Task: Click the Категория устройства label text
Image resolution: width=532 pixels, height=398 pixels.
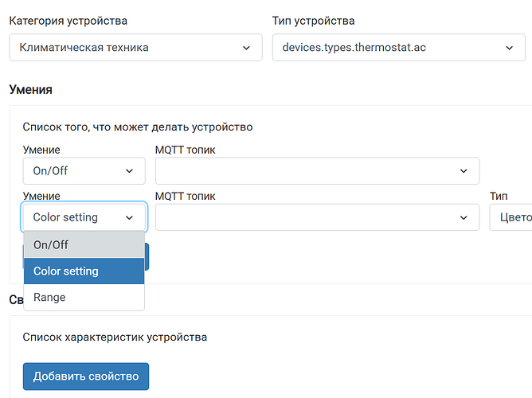Action: [68, 21]
